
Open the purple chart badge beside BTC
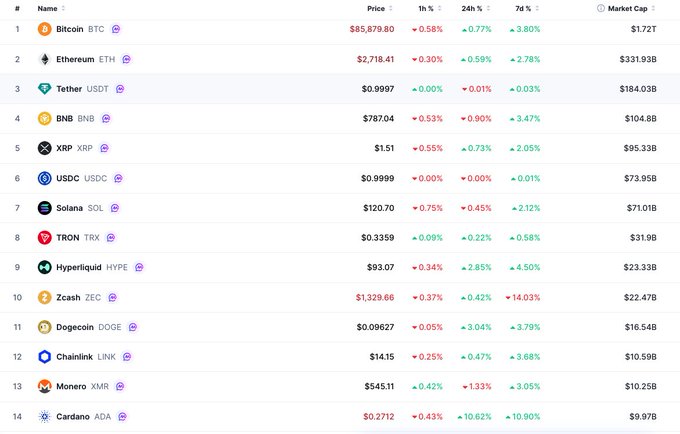pyautogui.click(x=116, y=29)
